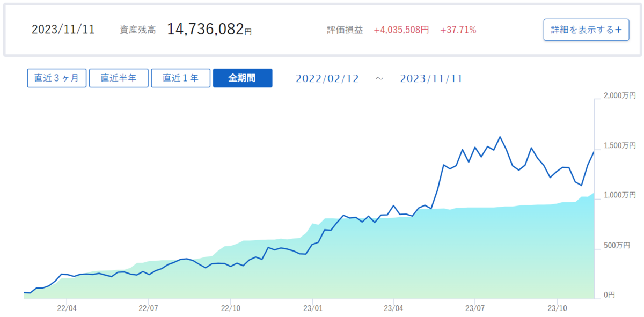This screenshot has height=317, width=644.
Task: Click the 22/04 x-axis label
Action: click(67, 308)
